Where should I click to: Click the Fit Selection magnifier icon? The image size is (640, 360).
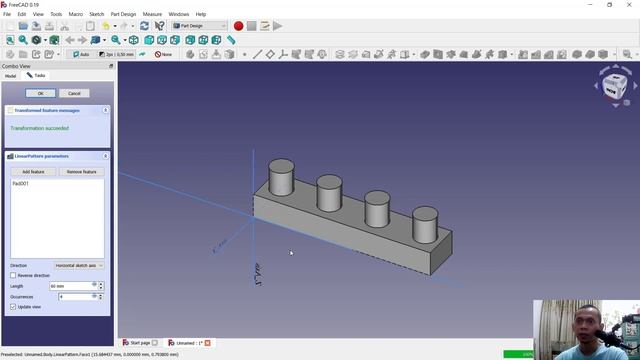[23, 40]
